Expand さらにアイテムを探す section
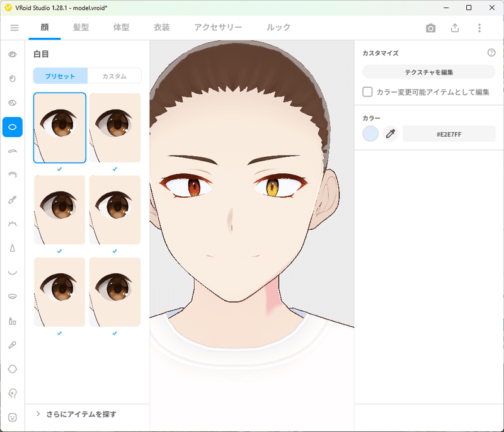 (76, 414)
